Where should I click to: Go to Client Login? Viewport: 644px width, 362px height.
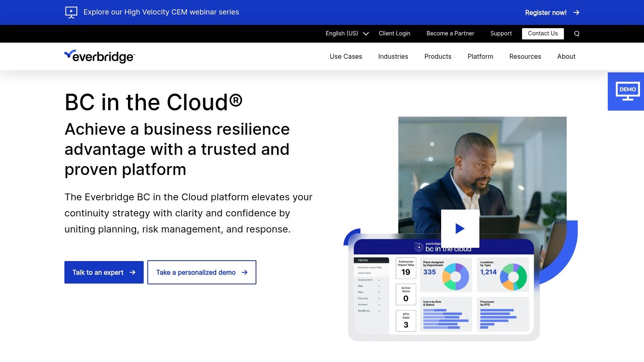coord(394,33)
